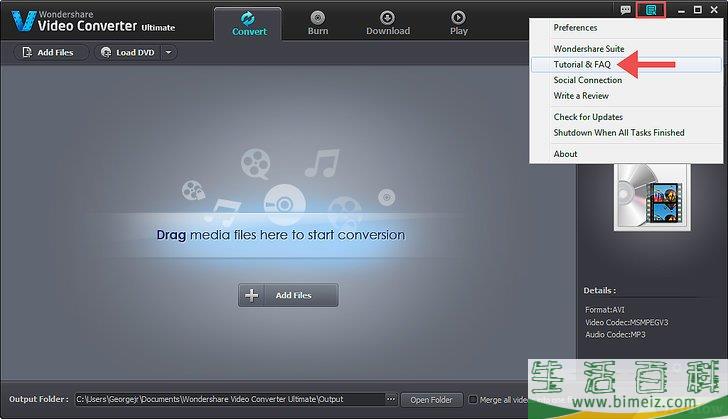Screen dimensions: 728x419
Task: Switch to the Download tab
Action: 388,23
